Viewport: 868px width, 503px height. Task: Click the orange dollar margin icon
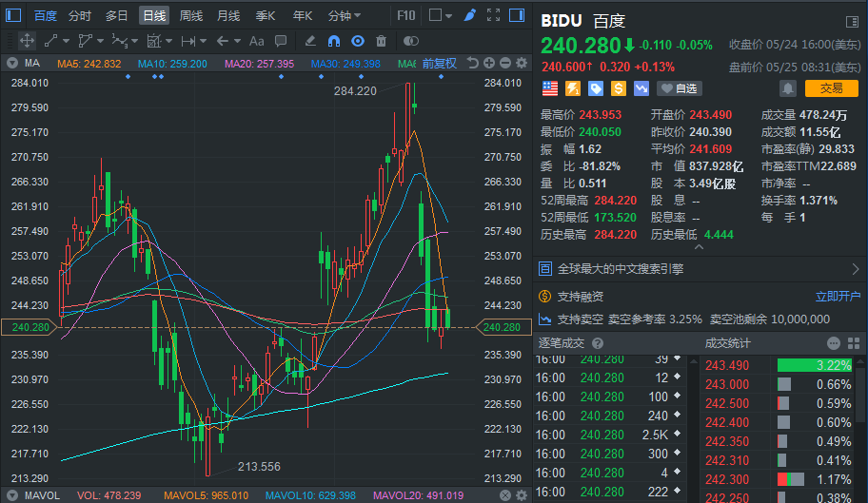[619, 88]
